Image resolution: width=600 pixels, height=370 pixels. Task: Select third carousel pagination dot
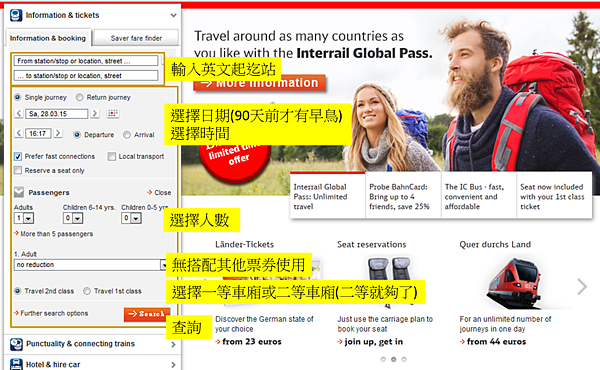[x=404, y=359]
